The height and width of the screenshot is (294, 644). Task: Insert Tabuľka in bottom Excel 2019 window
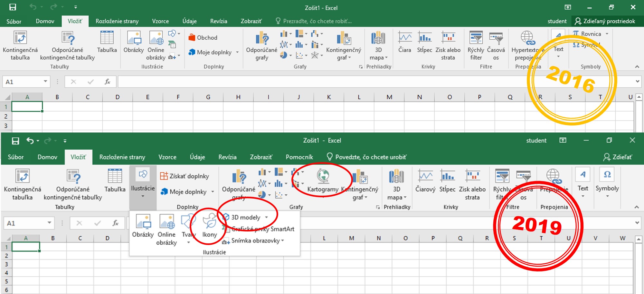(x=115, y=181)
